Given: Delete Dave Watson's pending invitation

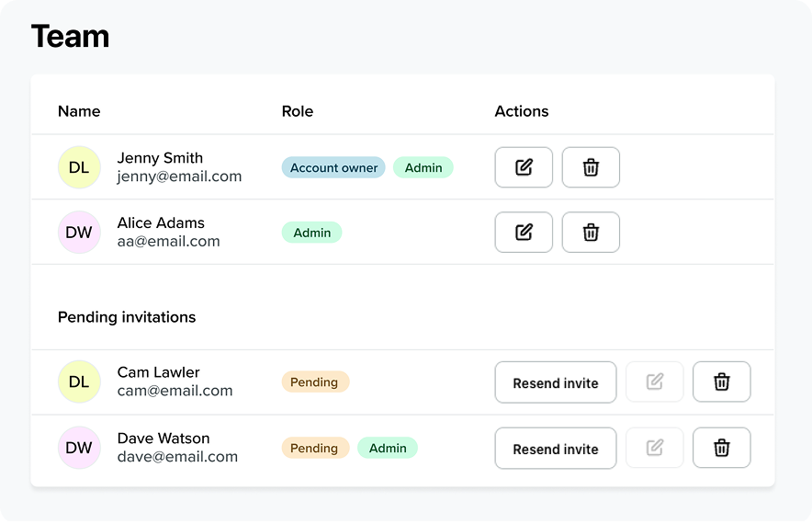Looking at the screenshot, I should [721, 449].
